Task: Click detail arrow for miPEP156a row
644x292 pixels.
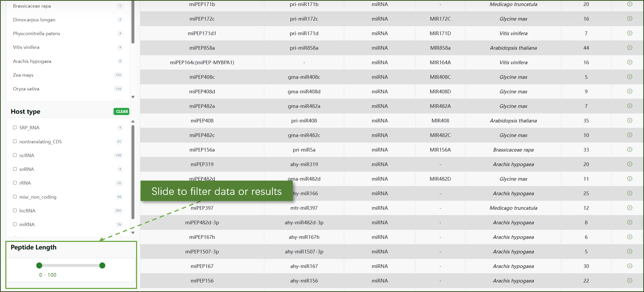Action: click(629, 150)
